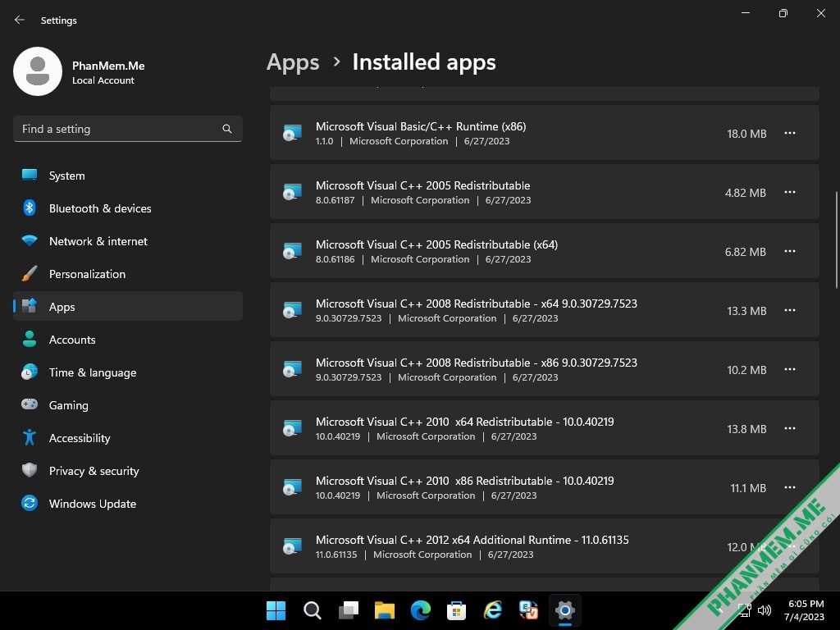The width and height of the screenshot is (840, 630).
Task: Select Visual C++ 2012 x64 Additional Runtime title
Action: pyautogui.click(x=472, y=540)
